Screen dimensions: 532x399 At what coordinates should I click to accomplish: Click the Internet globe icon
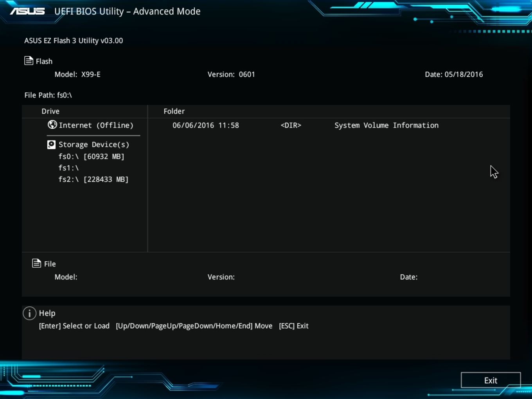tap(52, 125)
